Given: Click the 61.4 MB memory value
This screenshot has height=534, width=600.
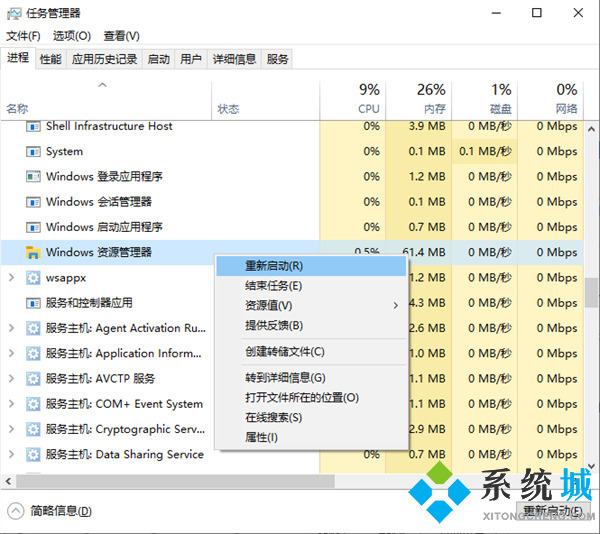Looking at the screenshot, I should (x=424, y=252).
